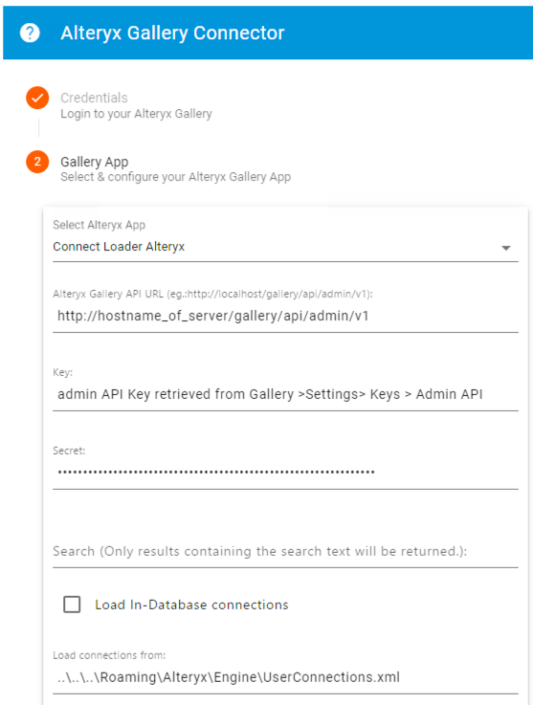Screen dimensions: 533x705
Task: Click the Load In-Database connections label
Action: 191,605
